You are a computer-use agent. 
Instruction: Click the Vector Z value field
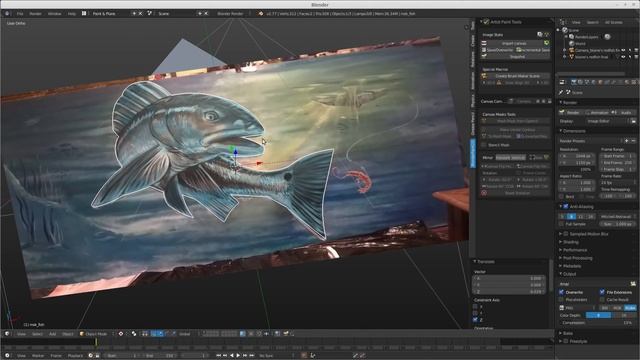click(x=509, y=291)
